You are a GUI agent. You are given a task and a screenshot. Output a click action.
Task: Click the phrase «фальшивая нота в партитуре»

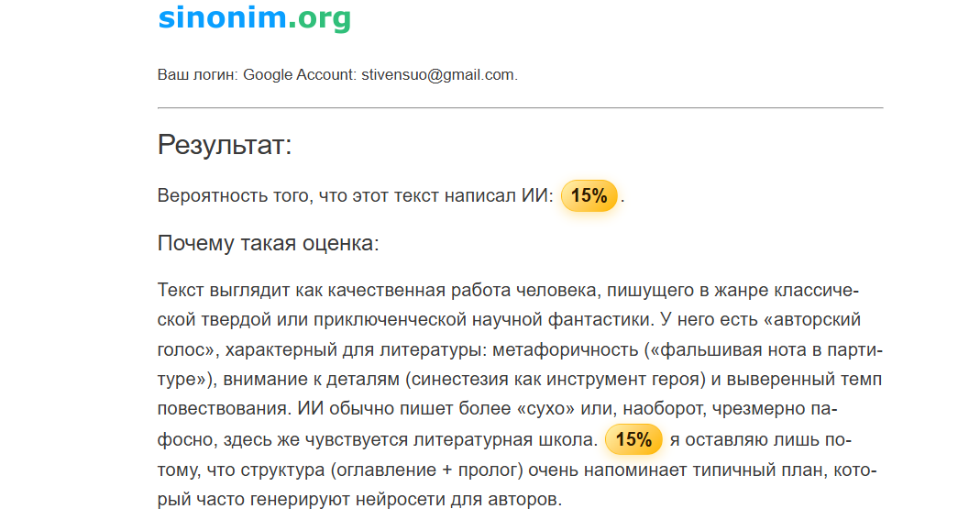(520, 364)
